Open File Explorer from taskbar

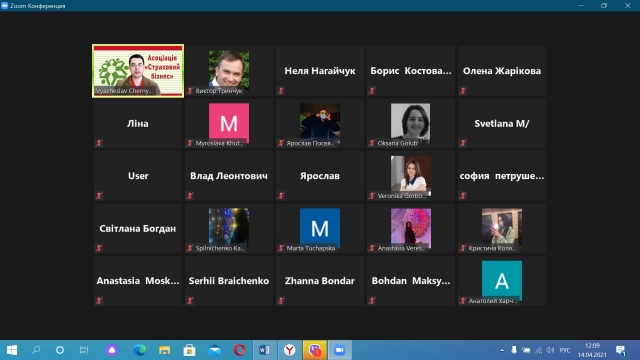(x=164, y=350)
